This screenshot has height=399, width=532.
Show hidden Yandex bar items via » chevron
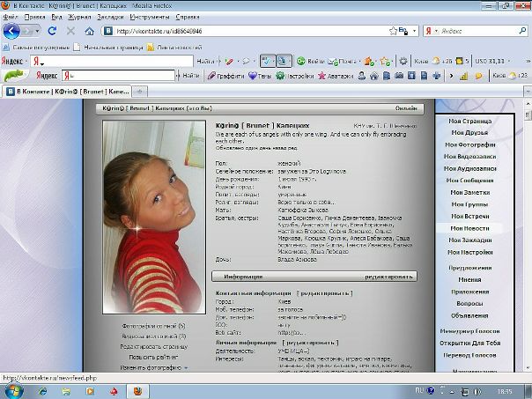[528, 61]
